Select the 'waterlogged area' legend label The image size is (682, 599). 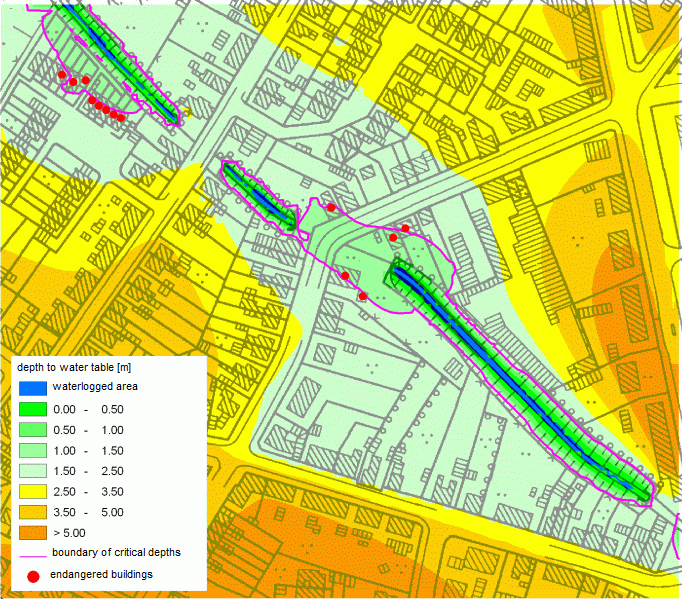click(95, 386)
